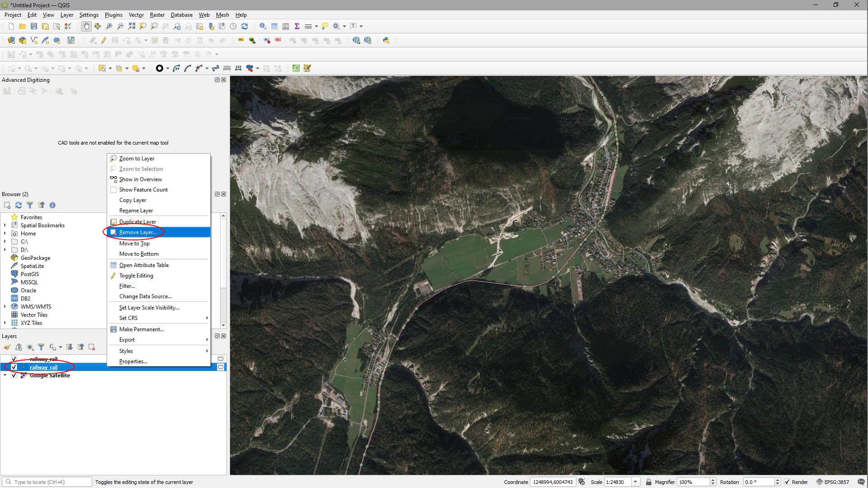Click Show Map Tips speech bubble icon
The image size is (868, 488).
325,26
